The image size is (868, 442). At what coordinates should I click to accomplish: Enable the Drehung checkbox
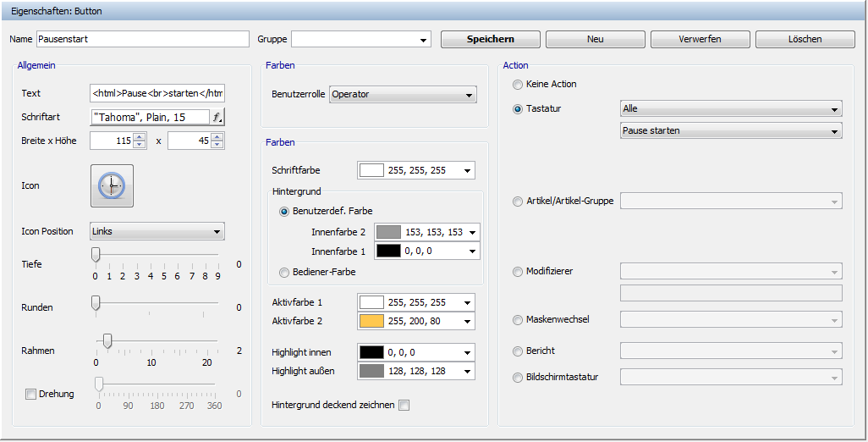click(31, 394)
